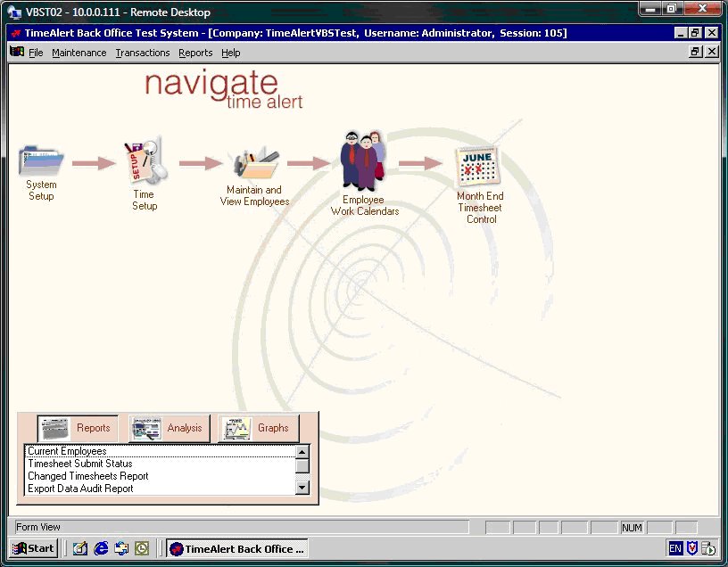This screenshot has width=728, height=567.
Task: Minimize the TimeAlert Back Office window
Action: pyautogui.click(x=680, y=32)
